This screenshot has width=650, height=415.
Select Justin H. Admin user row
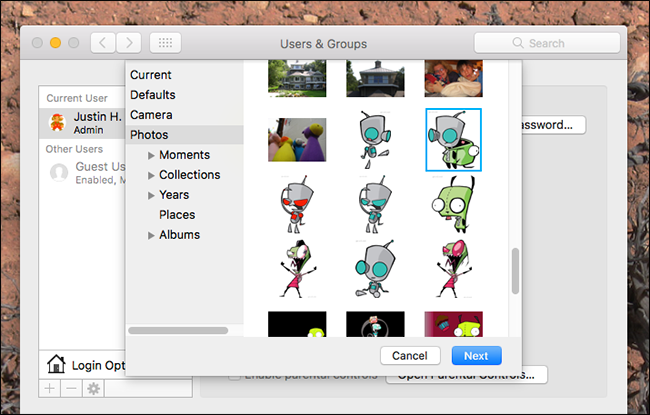click(82, 123)
